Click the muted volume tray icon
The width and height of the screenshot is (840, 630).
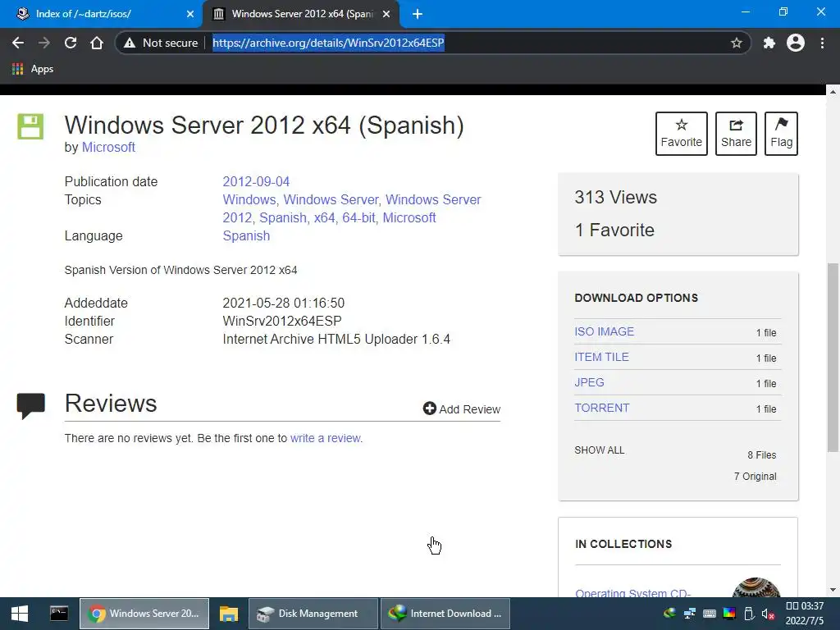coord(768,614)
